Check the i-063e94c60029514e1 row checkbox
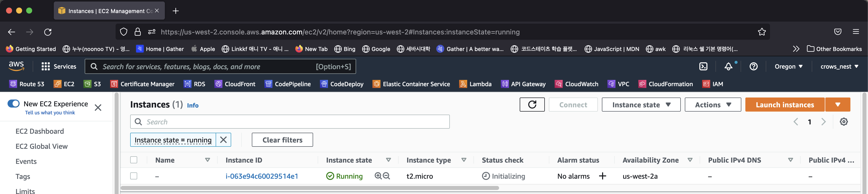Image resolution: width=868 pixels, height=194 pixels. [x=134, y=176]
